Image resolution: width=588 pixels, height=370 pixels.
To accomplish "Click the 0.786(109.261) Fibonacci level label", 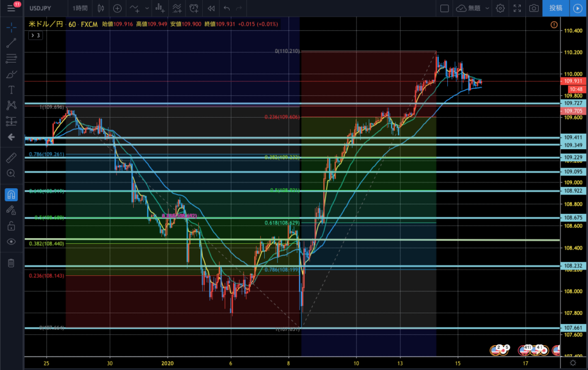I will coord(47,154).
